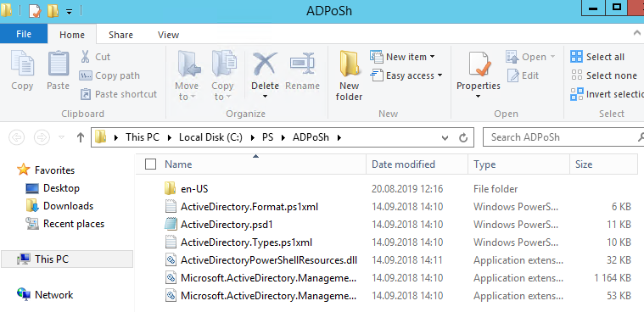Click the Paste clipboard icon
The height and width of the screenshot is (312, 644).
coord(59,64)
